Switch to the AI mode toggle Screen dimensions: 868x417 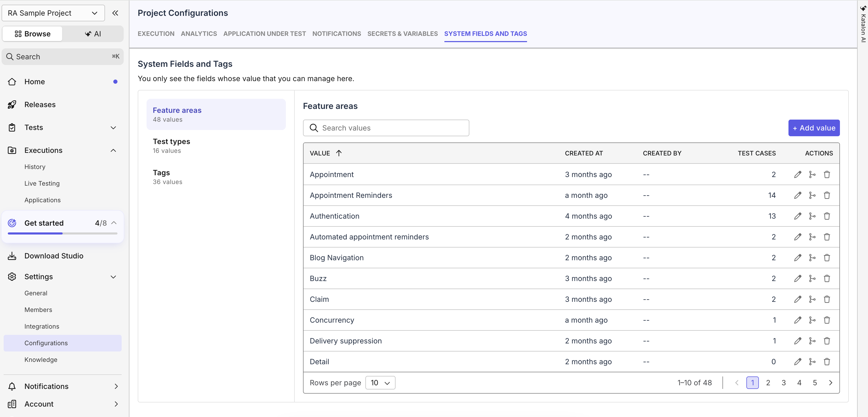click(93, 34)
